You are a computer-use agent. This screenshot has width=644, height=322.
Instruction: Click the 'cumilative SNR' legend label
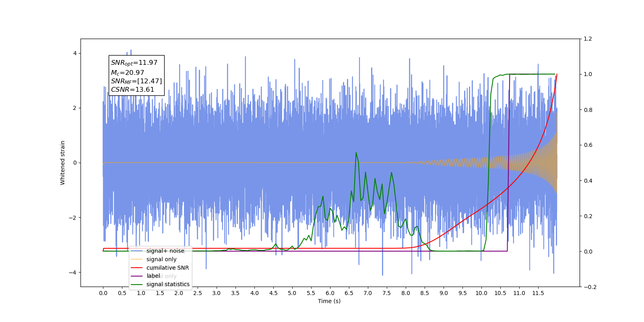[x=167, y=268]
